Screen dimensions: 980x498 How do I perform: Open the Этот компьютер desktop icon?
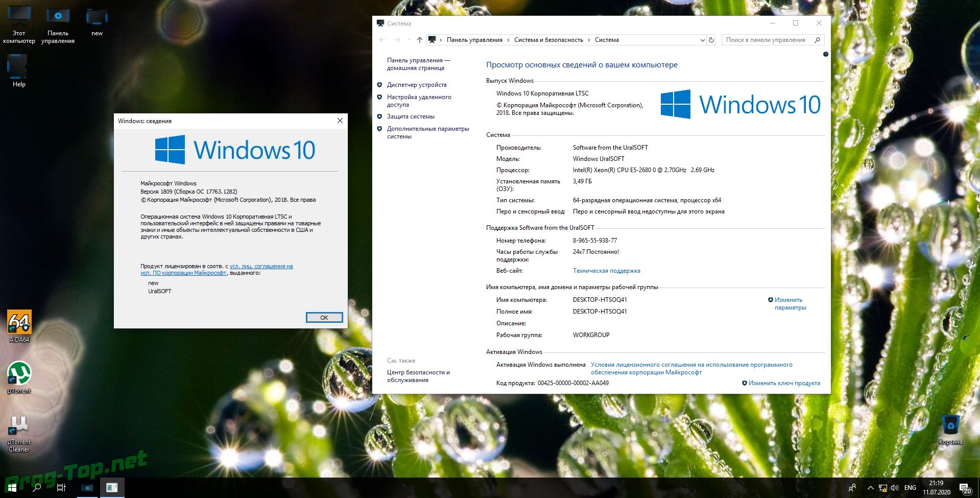pos(19,25)
